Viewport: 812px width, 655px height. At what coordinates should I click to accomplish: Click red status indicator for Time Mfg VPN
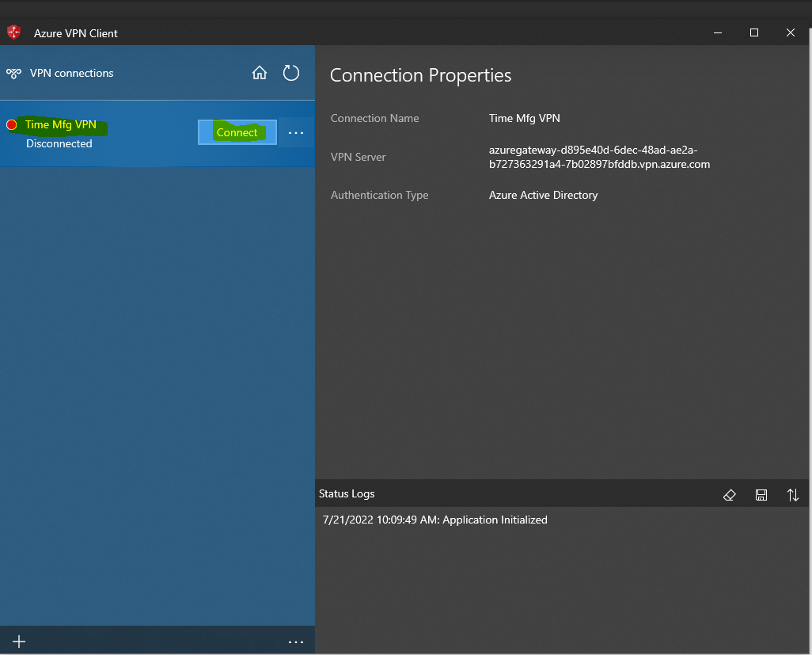click(x=11, y=125)
